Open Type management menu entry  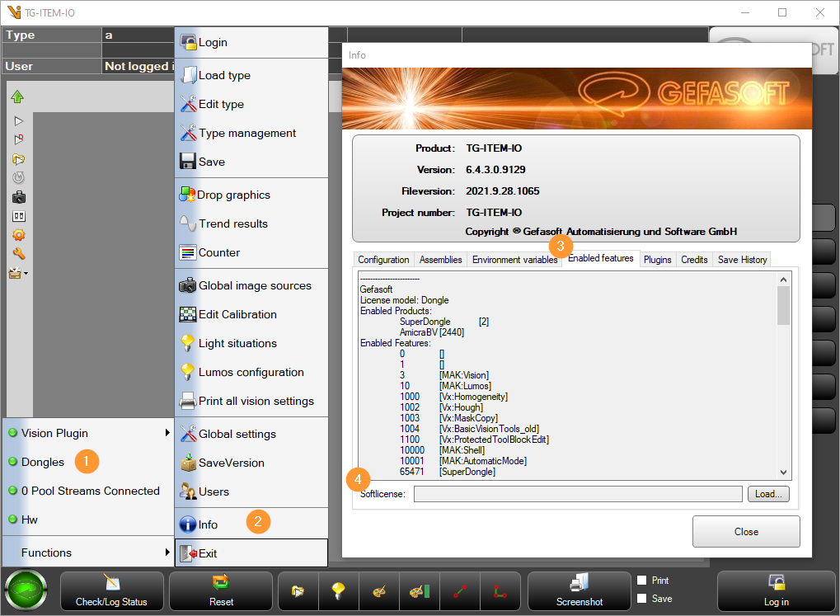click(x=251, y=133)
